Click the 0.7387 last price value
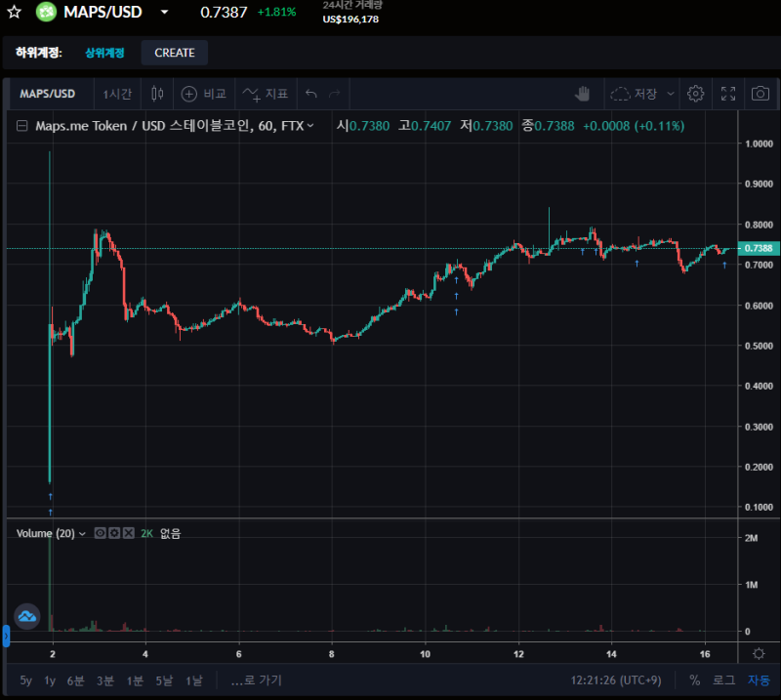The width and height of the screenshot is (781, 700). [x=224, y=12]
